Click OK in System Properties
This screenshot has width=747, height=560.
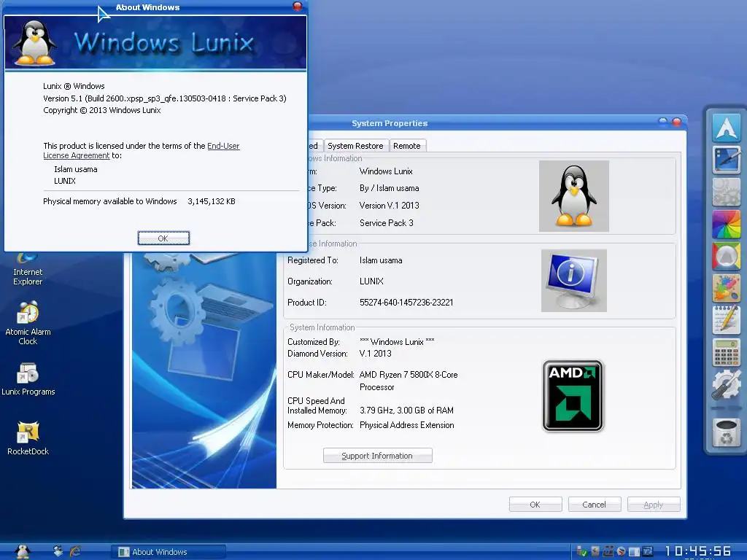click(535, 505)
